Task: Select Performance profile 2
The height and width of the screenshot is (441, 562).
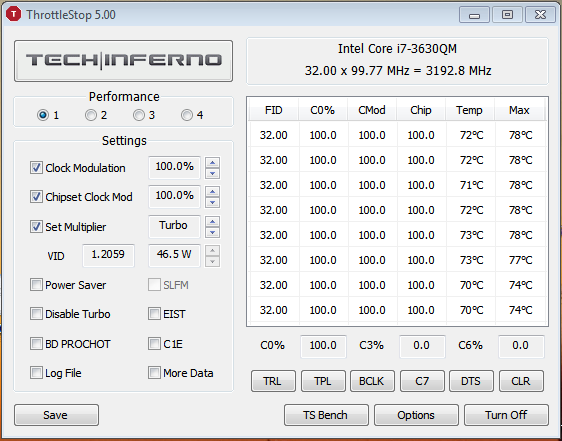Action: pos(91,115)
